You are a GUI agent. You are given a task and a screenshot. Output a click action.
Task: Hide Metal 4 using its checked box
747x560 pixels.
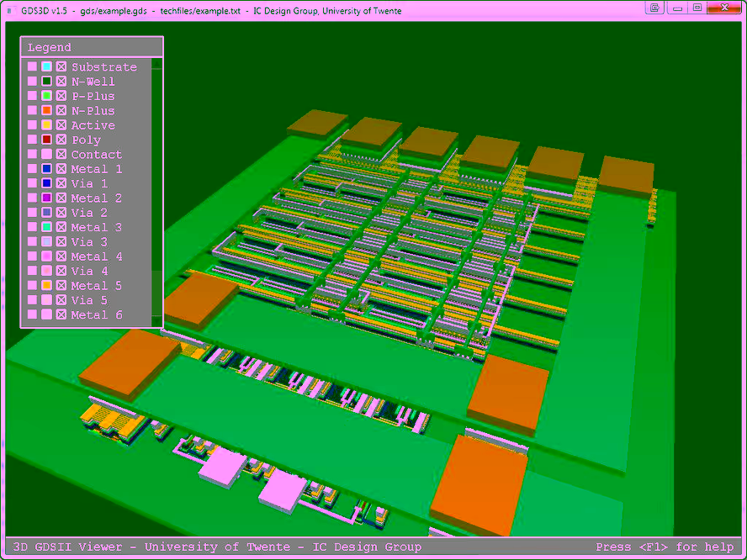tap(61, 256)
